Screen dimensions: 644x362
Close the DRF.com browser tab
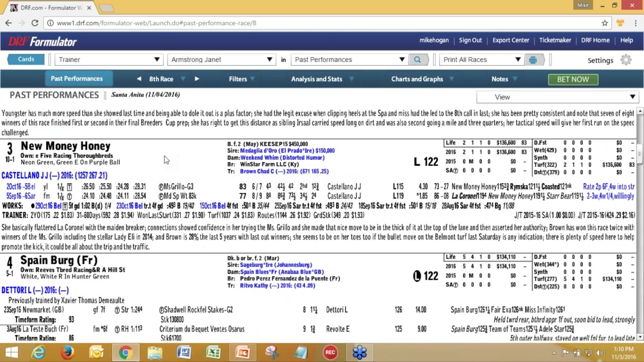point(89,8)
